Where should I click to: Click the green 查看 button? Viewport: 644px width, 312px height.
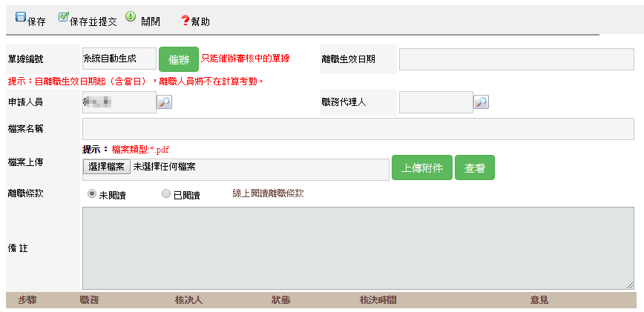click(474, 168)
